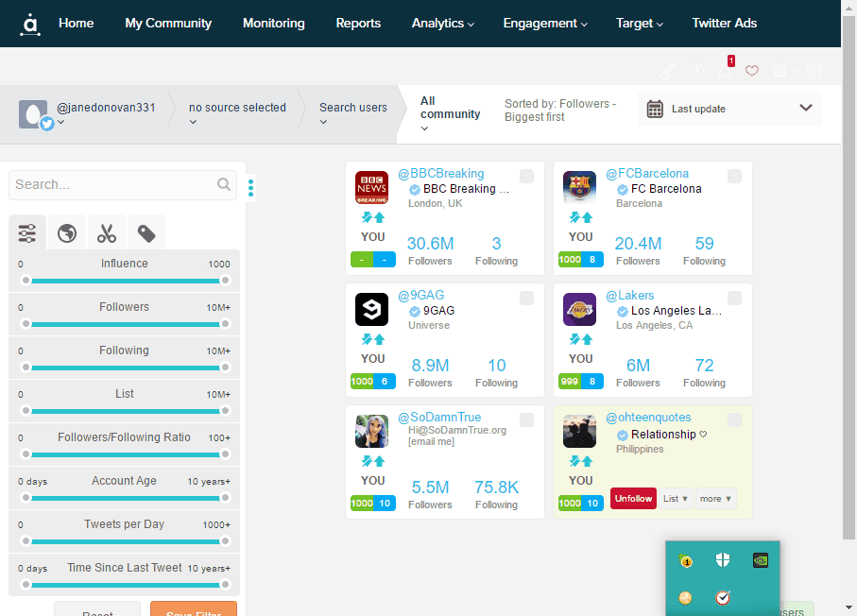
Task: Click the heart favorites icon
Action: [x=752, y=71]
